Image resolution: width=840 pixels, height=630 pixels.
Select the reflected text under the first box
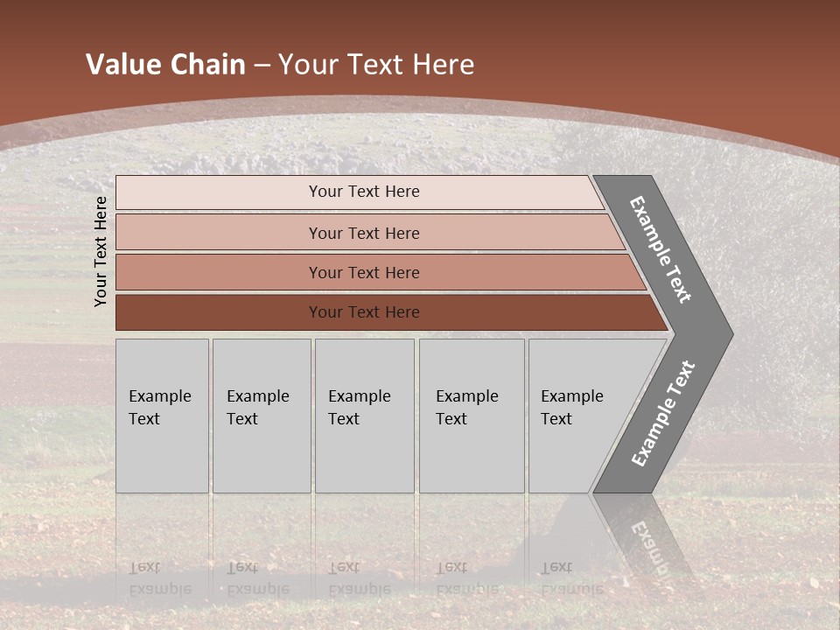pos(159,578)
